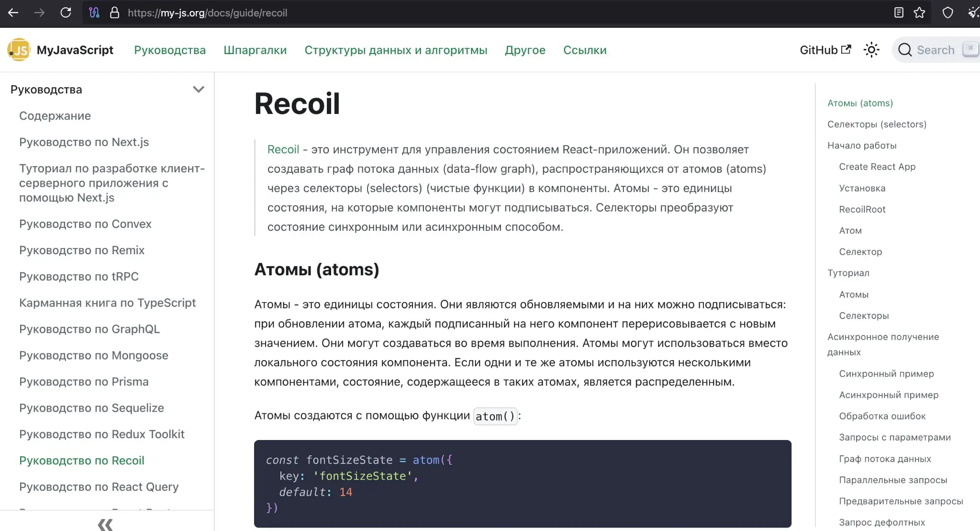Screen dimensions: 980x531
Task: Jump to Асинхронный пример section
Action: [x=889, y=395]
